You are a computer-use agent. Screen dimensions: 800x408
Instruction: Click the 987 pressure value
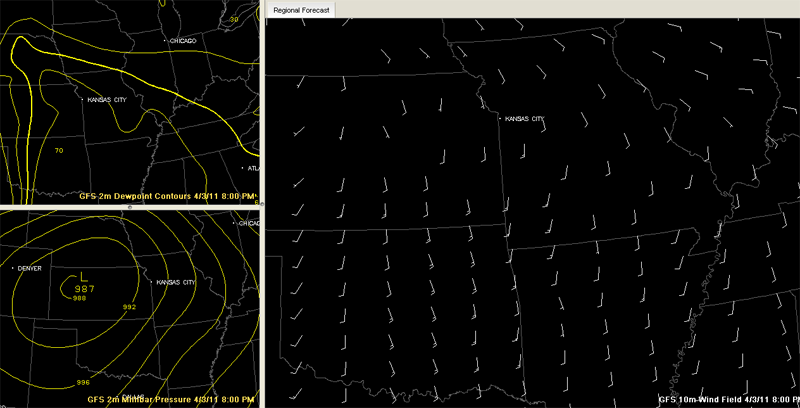coord(85,289)
